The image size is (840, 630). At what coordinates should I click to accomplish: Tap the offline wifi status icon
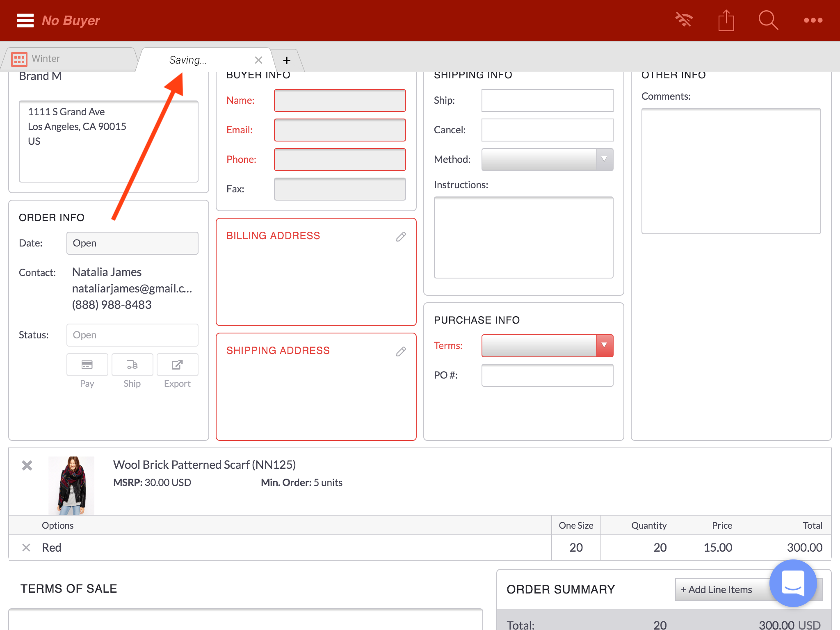(684, 20)
